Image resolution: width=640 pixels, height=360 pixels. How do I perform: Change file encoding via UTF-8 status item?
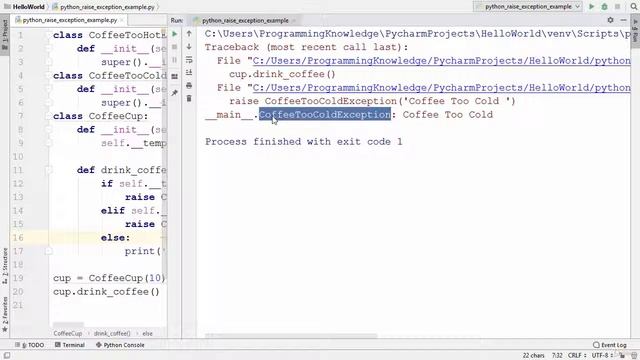pos(602,356)
